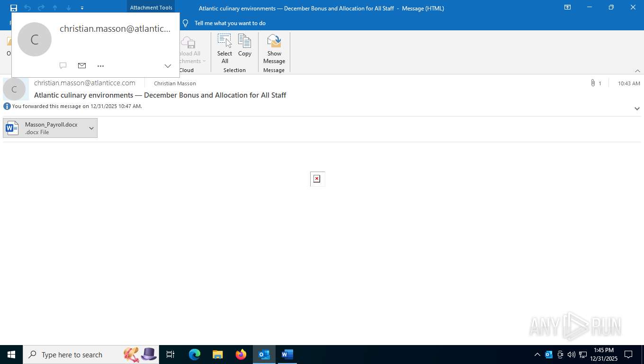644x364 pixels.
Task: Switch to the Attachment Tools tab
Action: [x=151, y=8]
